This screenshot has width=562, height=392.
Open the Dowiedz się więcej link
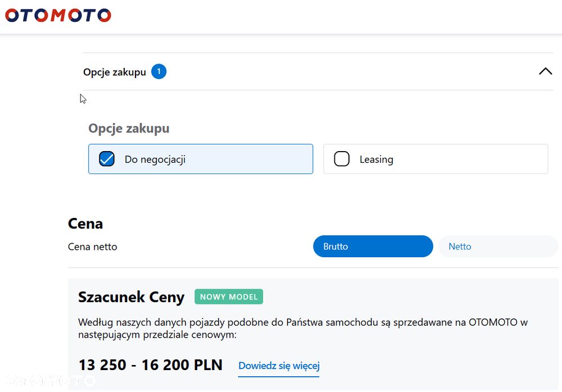click(279, 366)
